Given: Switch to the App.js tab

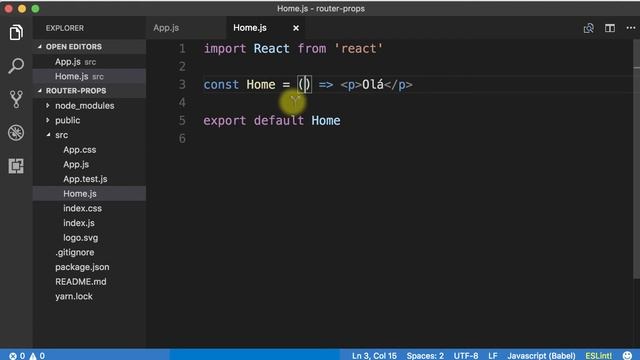Looking at the screenshot, I should click(x=166, y=28).
